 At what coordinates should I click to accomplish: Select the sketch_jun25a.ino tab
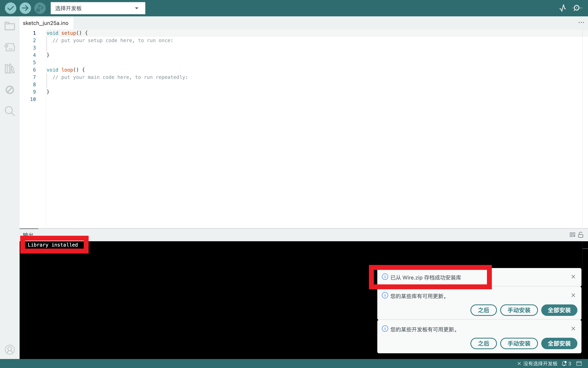[x=46, y=23]
